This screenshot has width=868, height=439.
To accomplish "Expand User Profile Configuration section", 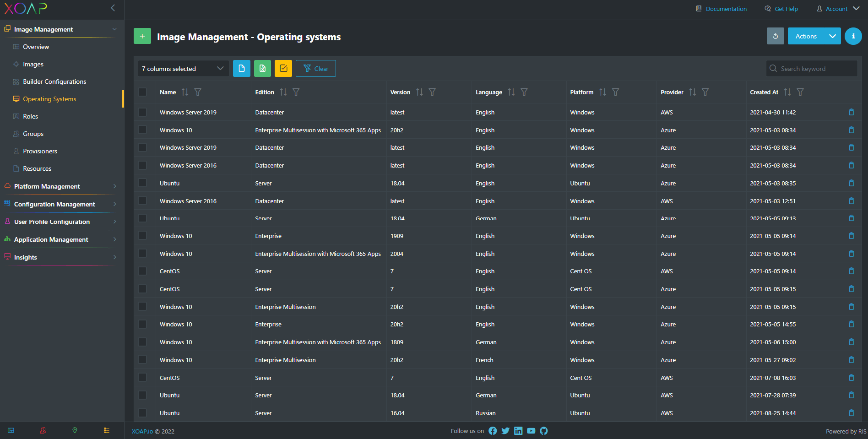I will (x=62, y=222).
